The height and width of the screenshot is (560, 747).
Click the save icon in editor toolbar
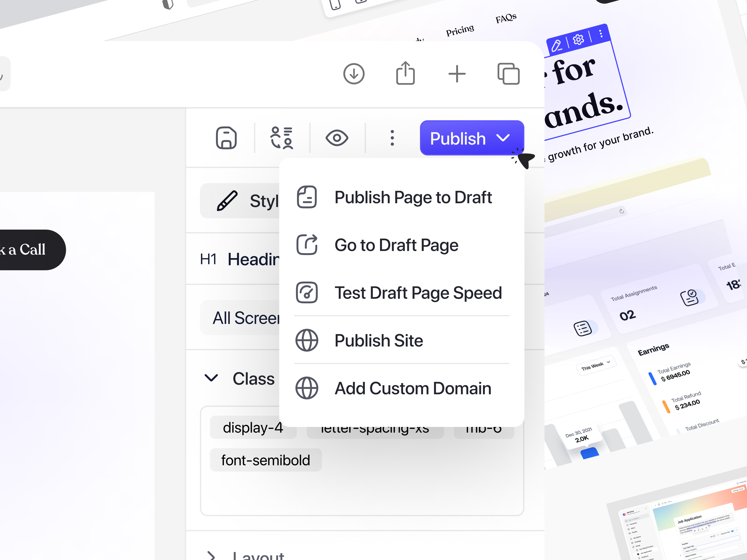coord(226,138)
